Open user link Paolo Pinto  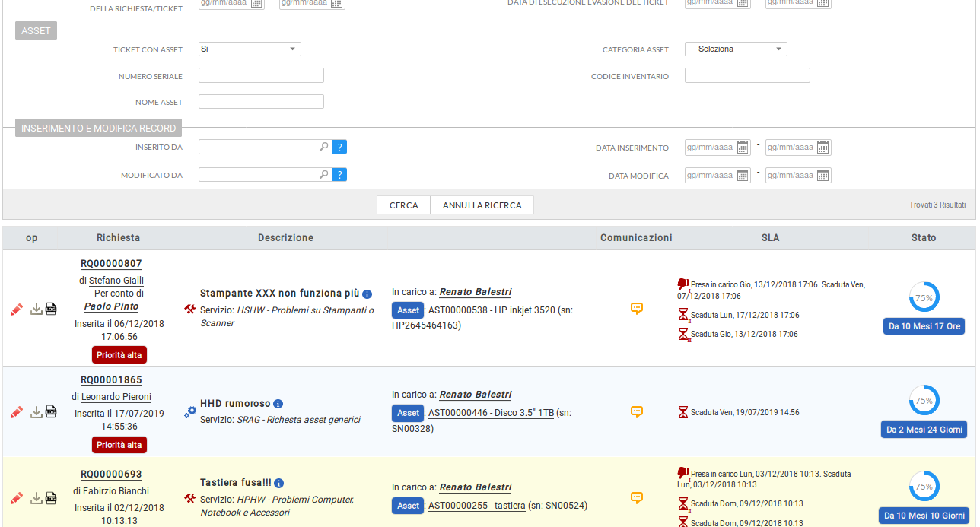click(x=111, y=306)
